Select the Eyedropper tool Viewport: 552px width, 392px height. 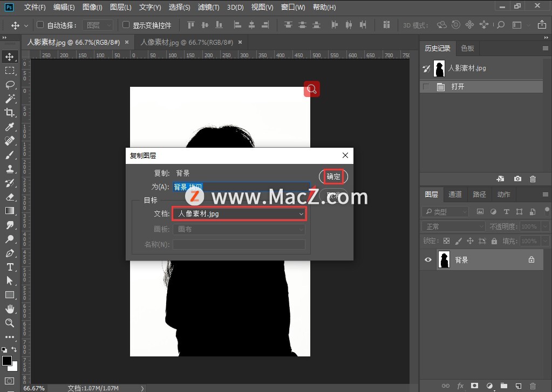pyautogui.click(x=10, y=127)
